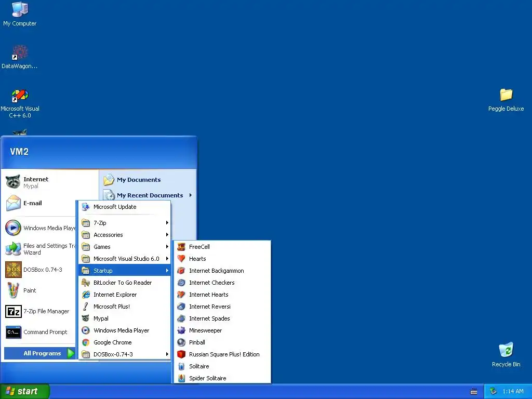Click the Internet Spades icon
532x399 pixels.
pos(181,318)
